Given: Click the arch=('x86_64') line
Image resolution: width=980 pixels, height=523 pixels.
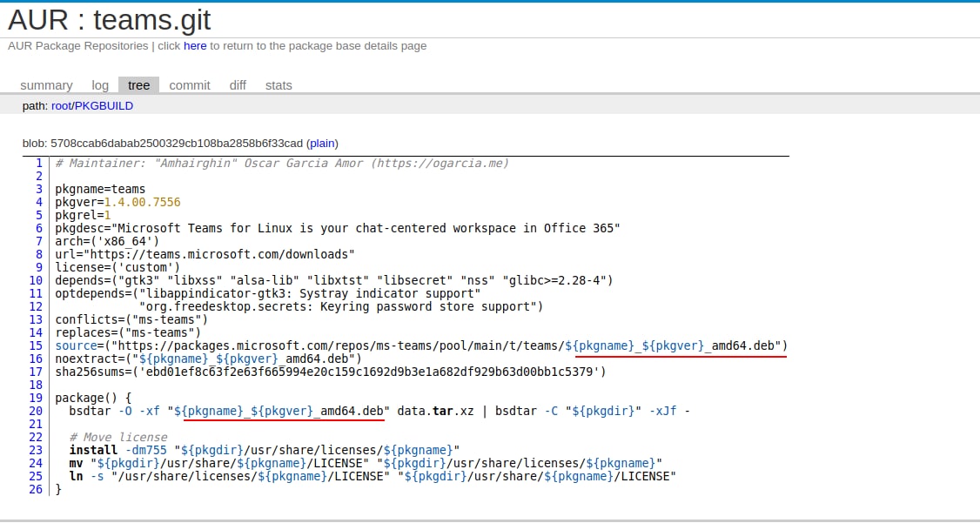Looking at the screenshot, I should coord(107,241).
